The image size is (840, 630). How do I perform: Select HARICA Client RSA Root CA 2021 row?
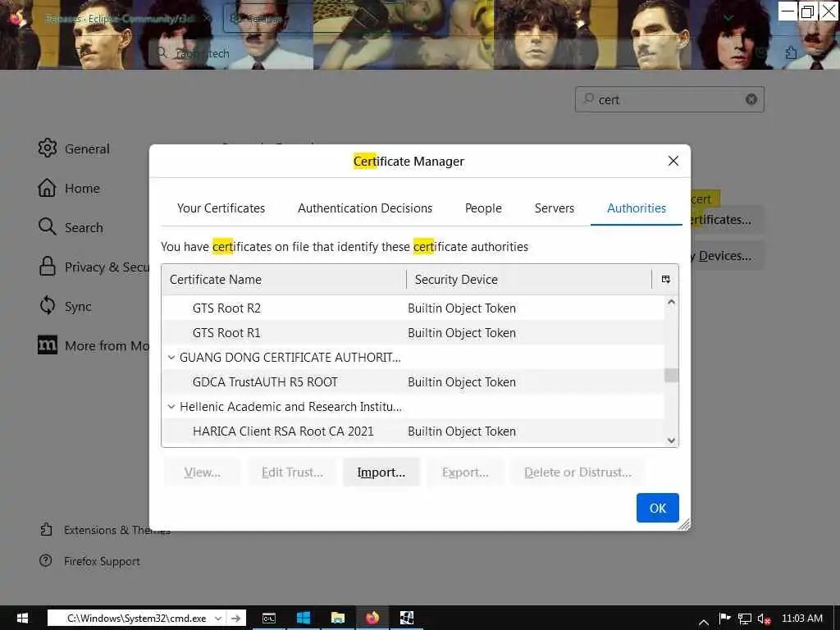click(x=413, y=431)
